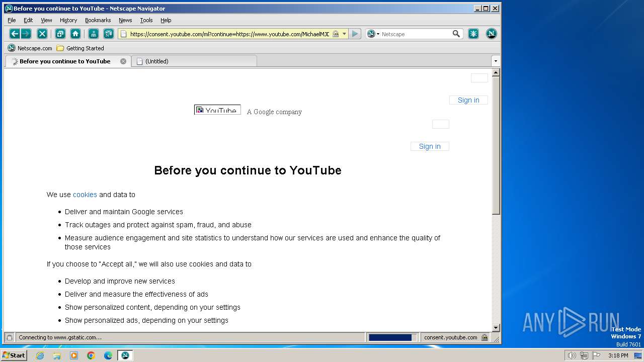Image resolution: width=644 pixels, height=362 pixels.
Task: Click the status bar lock icon at left
Action: point(9,337)
